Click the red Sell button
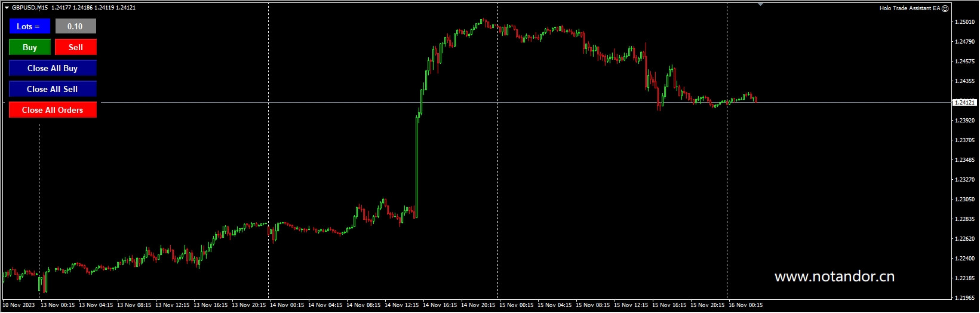Image resolution: width=980 pixels, height=313 pixels. [76, 47]
